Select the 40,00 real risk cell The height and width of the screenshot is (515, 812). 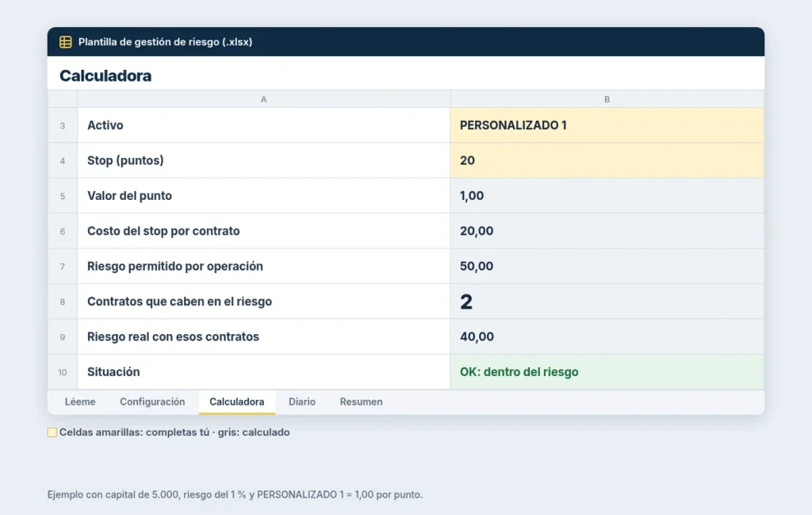pos(607,336)
